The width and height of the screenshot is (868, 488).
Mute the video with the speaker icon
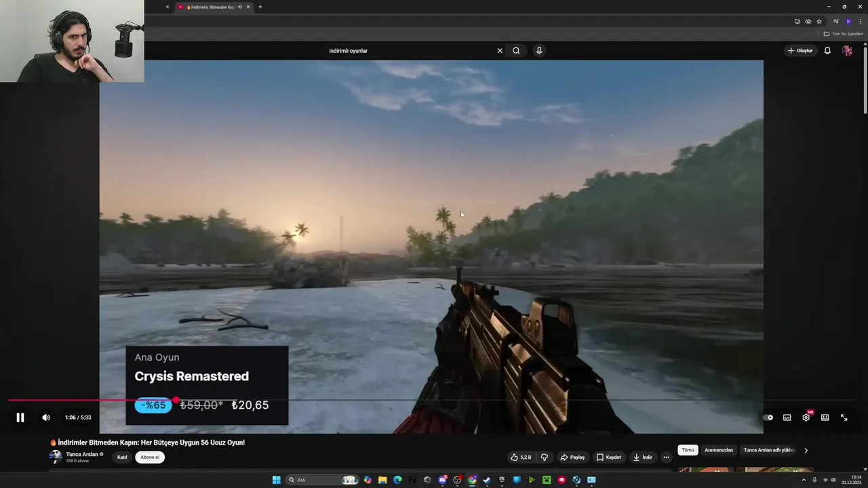point(46,418)
